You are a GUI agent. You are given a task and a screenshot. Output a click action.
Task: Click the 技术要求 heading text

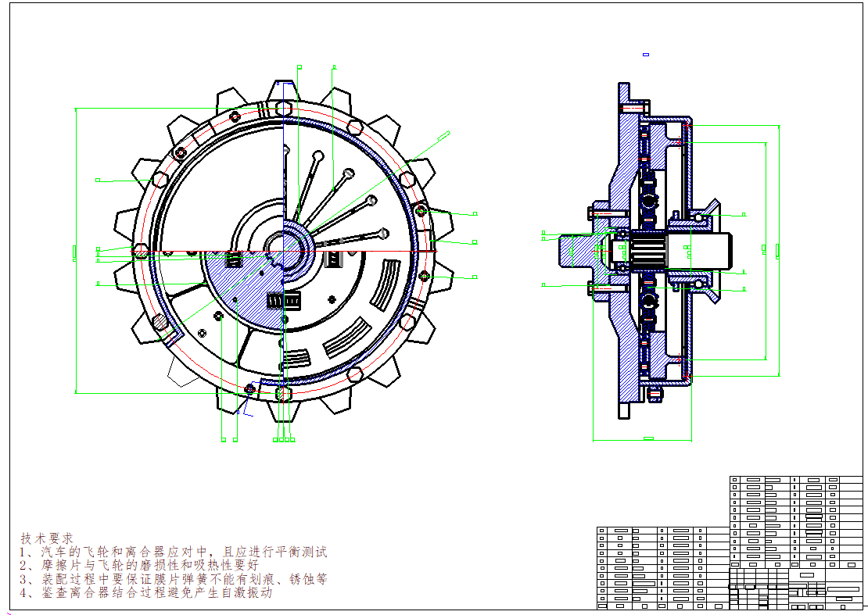click(47, 538)
